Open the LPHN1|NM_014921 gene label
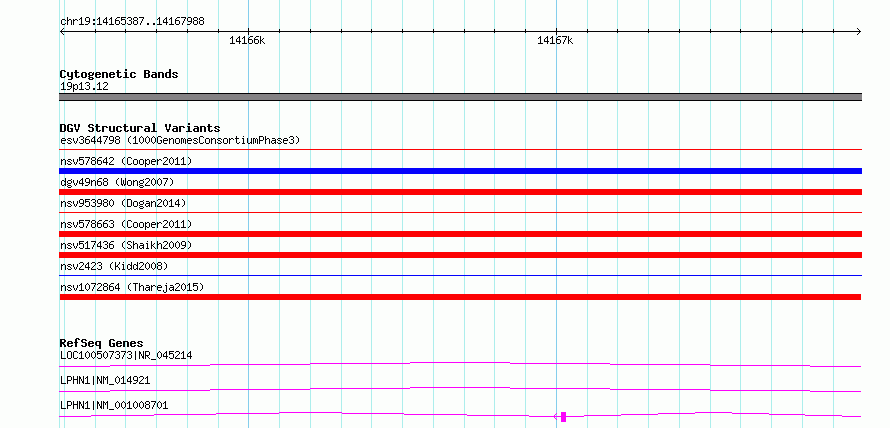Image resolution: width=890 pixels, height=428 pixels. 105,380
